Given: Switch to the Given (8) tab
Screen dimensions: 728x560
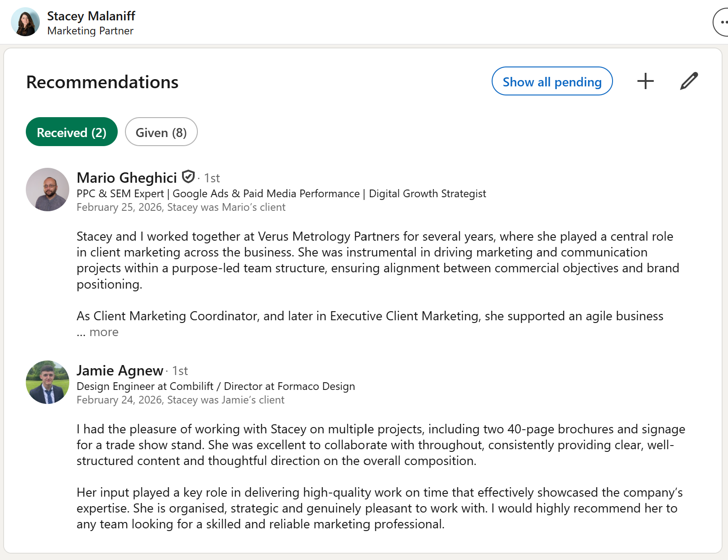Looking at the screenshot, I should click(x=161, y=132).
